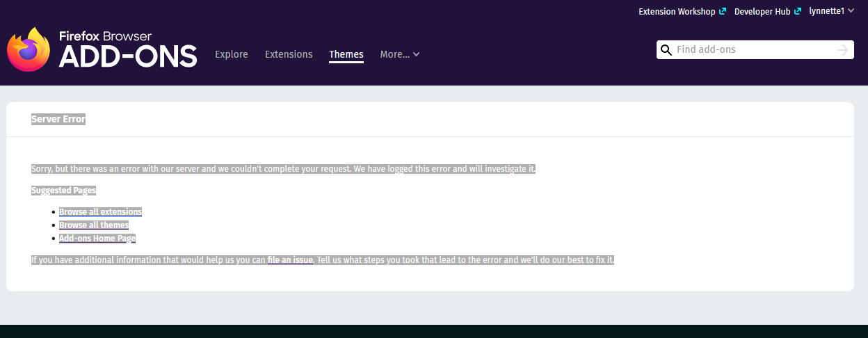Click the Server Error heading
Screen dimensions: 868x338
pos(58,120)
